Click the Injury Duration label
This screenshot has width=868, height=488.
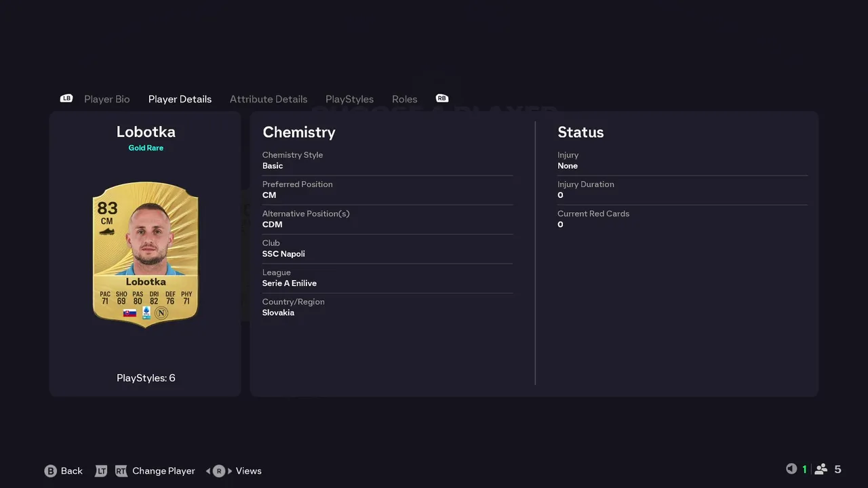pos(586,184)
